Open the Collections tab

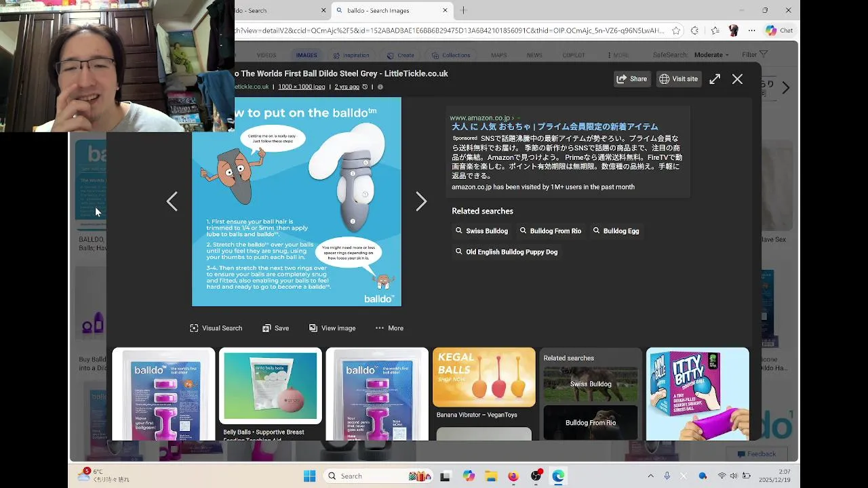450,56
